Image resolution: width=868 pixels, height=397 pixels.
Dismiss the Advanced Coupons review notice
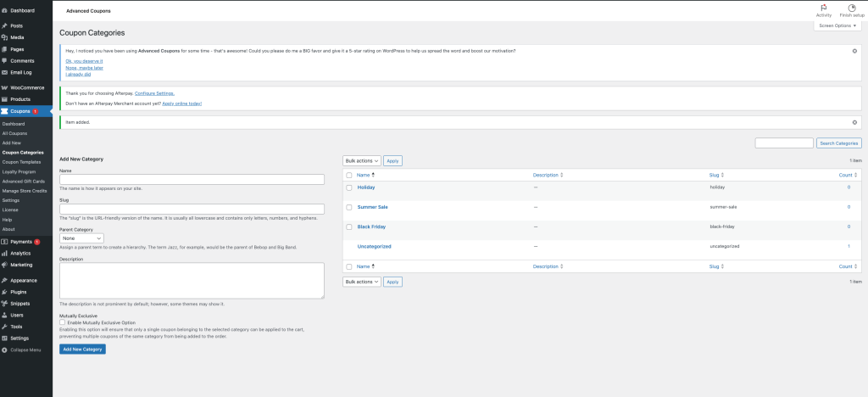point(854,51)
